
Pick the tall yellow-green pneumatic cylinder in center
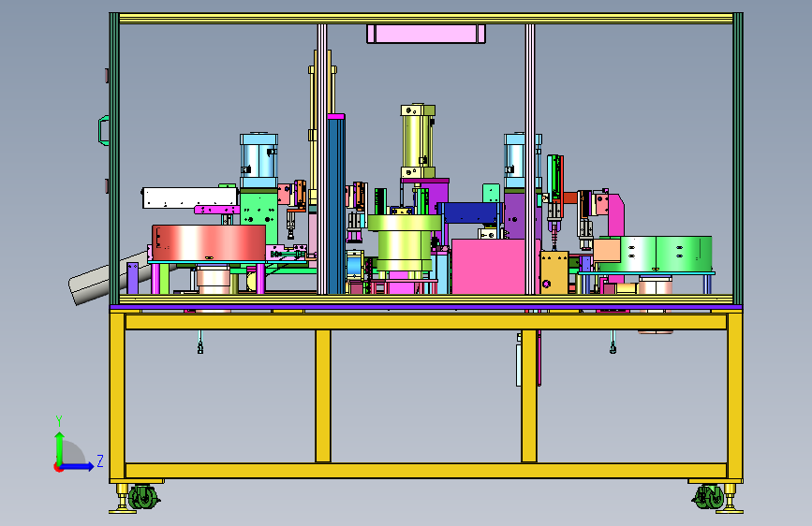coord(418,141)
